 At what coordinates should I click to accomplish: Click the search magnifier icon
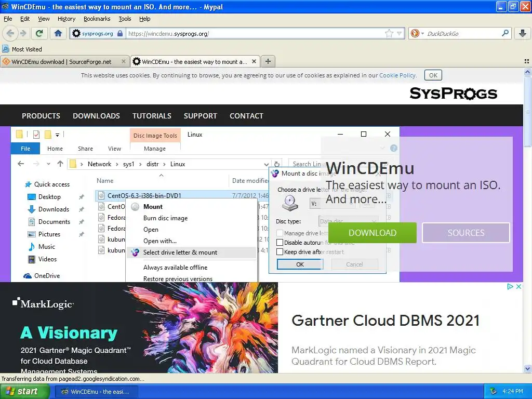point(505,33)
